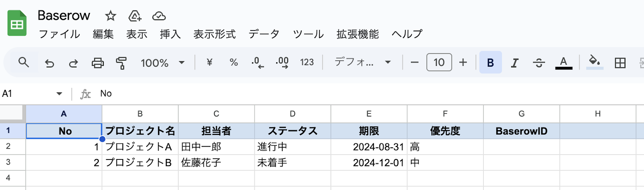Click the move to Drive folder icon
The width and height of the screenshot is (644, 190).
[134, 16]
